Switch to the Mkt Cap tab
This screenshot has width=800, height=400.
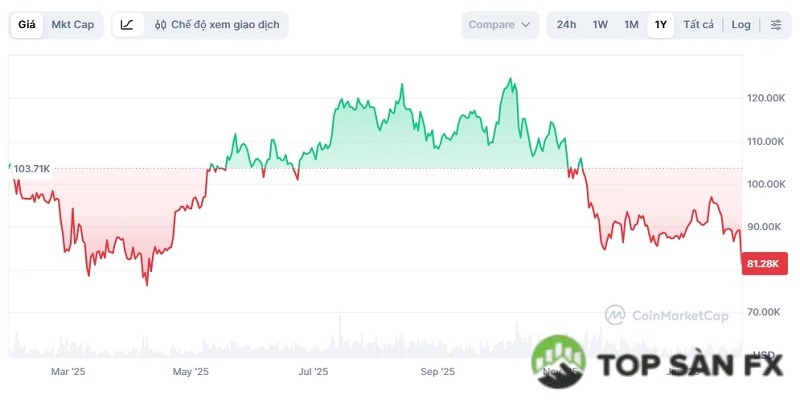pos(72,25)
